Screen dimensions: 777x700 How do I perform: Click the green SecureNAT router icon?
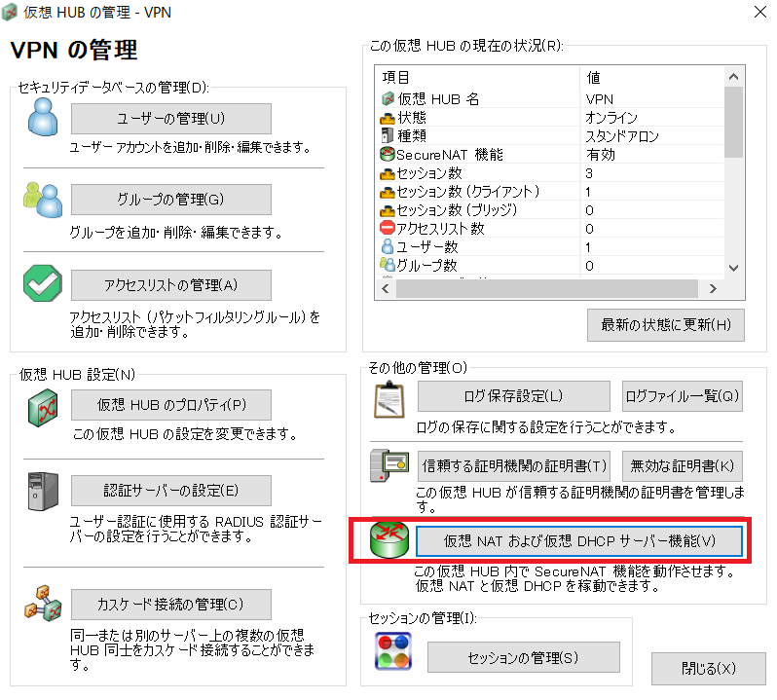coord(389,540)
